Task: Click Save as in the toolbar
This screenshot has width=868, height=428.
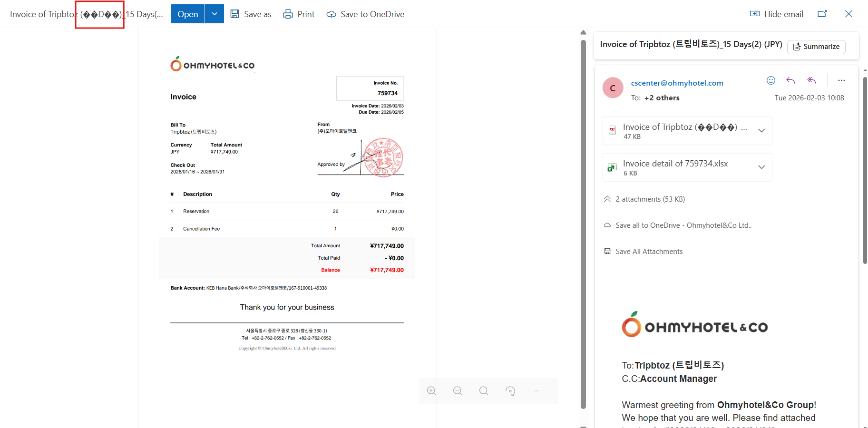Action: 251,14
